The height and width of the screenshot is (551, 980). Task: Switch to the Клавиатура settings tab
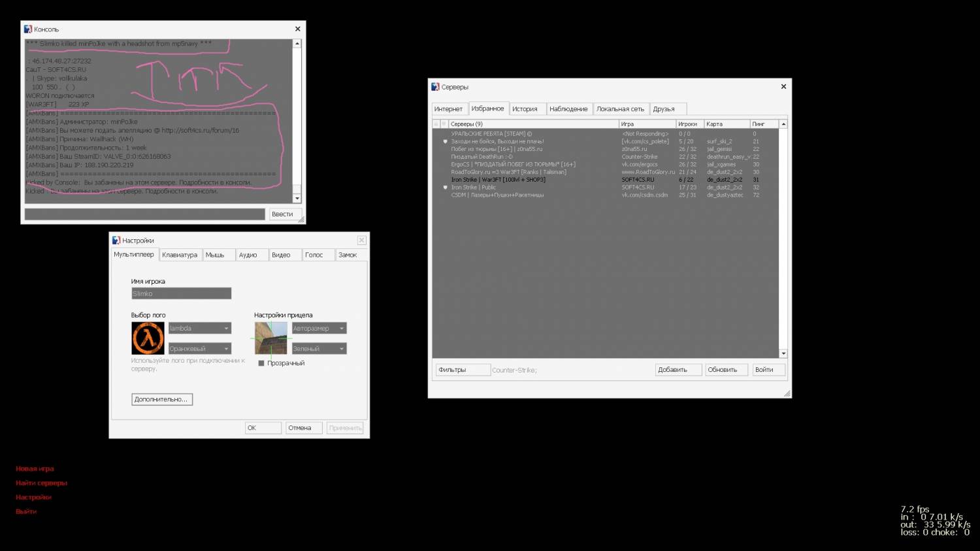[x=180, y=255]
